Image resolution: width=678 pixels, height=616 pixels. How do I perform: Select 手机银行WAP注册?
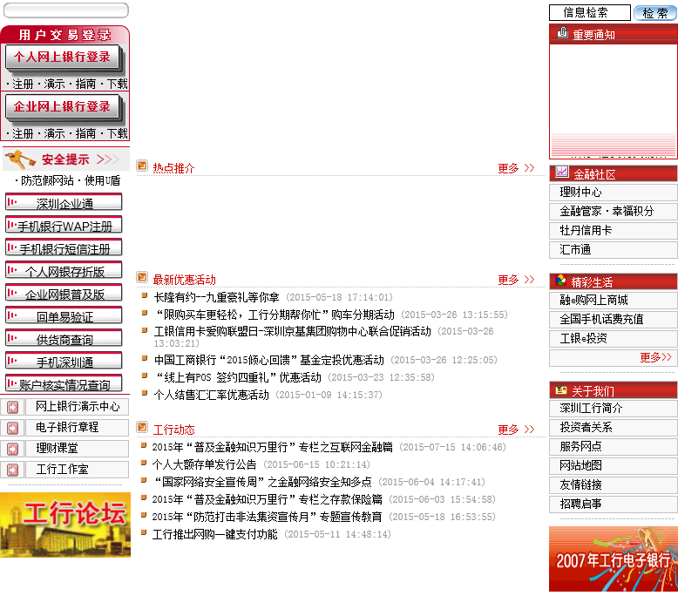point(64,224)
